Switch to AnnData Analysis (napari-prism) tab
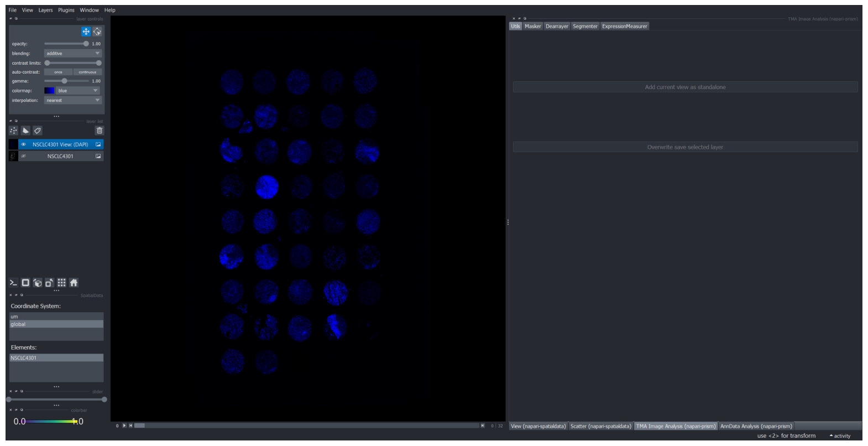 click(x=756, y=426)
